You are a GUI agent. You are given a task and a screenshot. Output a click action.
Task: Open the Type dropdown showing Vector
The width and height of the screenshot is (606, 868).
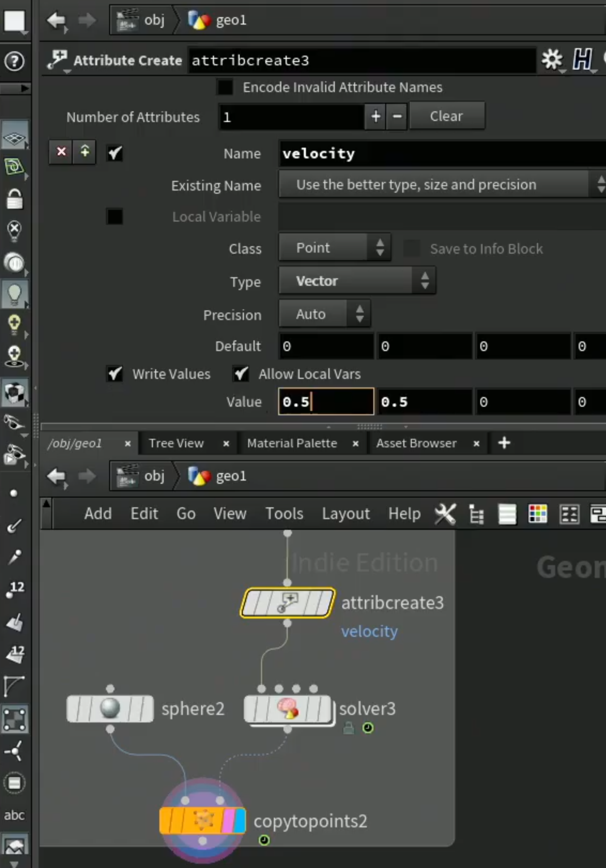(357, 281)
